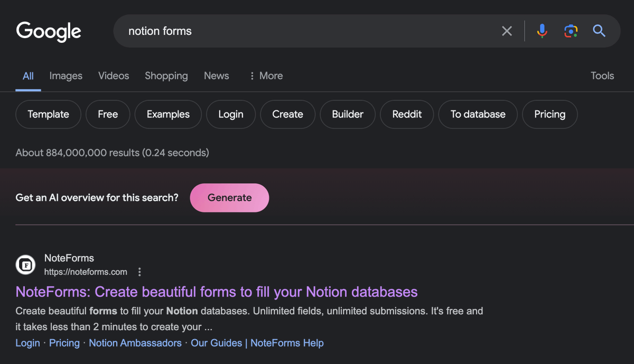Screen dimensions: 634x364
Task: Filter by the Reddit chip
Action: click(x=407, y=114)
